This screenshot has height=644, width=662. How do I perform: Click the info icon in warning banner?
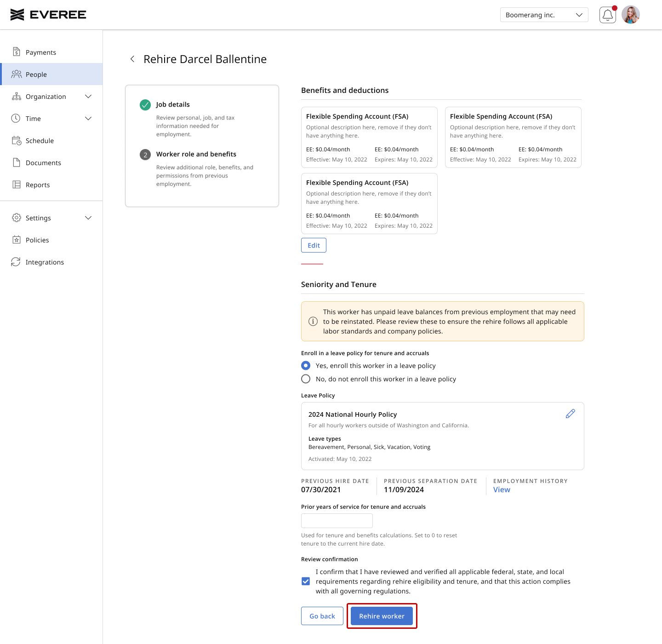[x=313, y=321]
